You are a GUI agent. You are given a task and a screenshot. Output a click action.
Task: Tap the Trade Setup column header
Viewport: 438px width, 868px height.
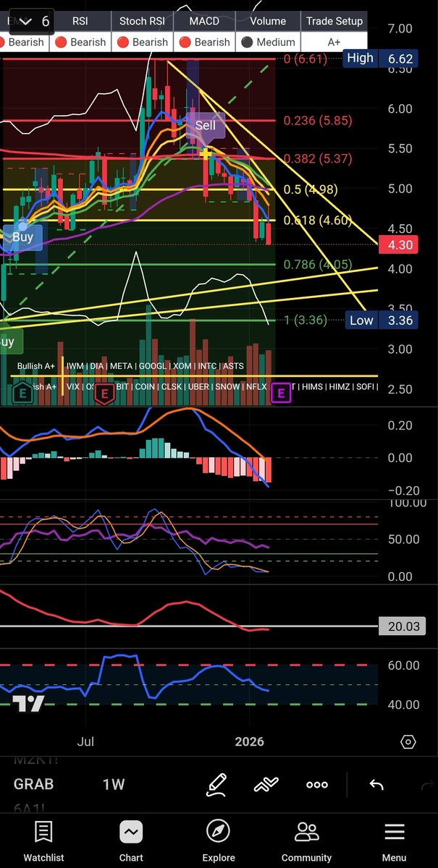pyautogui.click(x=334, y=21)
